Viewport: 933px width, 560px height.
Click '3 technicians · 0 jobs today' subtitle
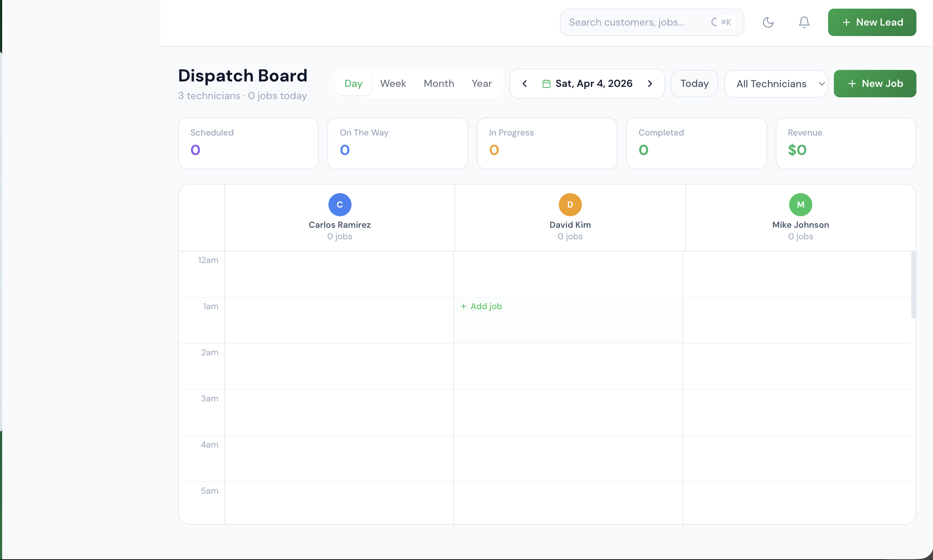(x=242, y=96)
